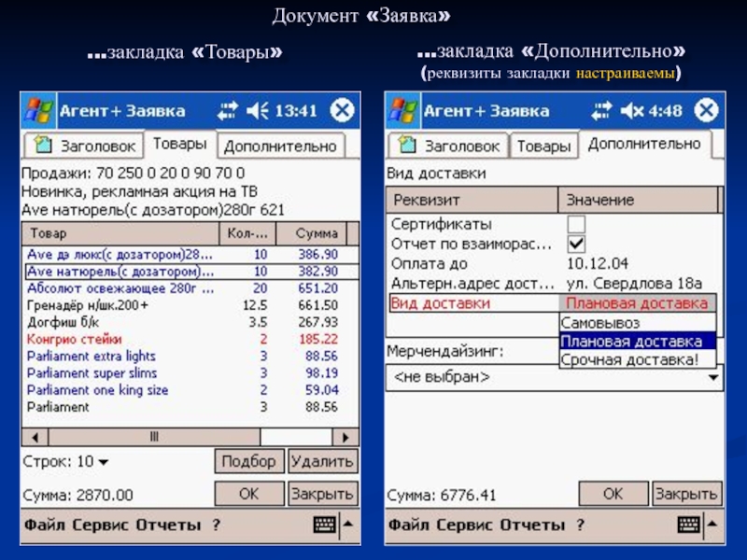The image size is (747, 560).
Task: Click Закрыть in right window
Action: point(686,494)
